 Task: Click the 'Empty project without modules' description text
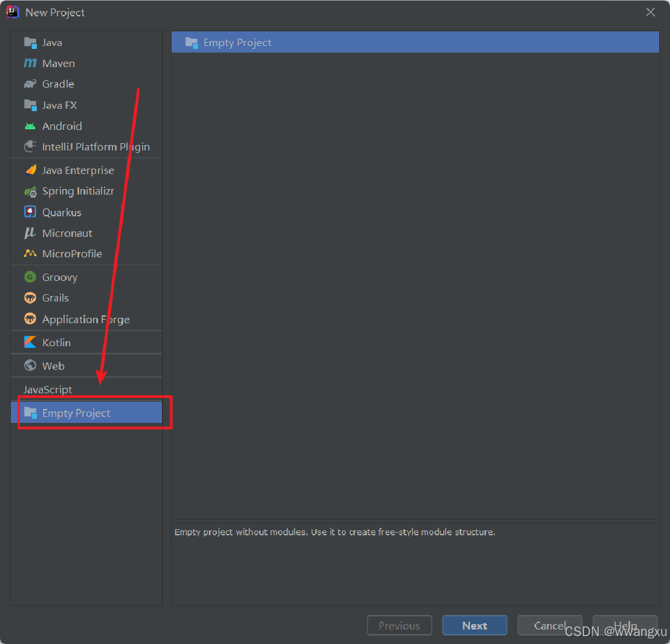click(335, 532)
